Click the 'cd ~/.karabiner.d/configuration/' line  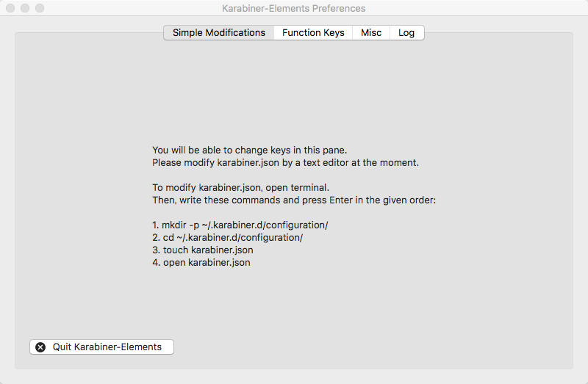227,237
